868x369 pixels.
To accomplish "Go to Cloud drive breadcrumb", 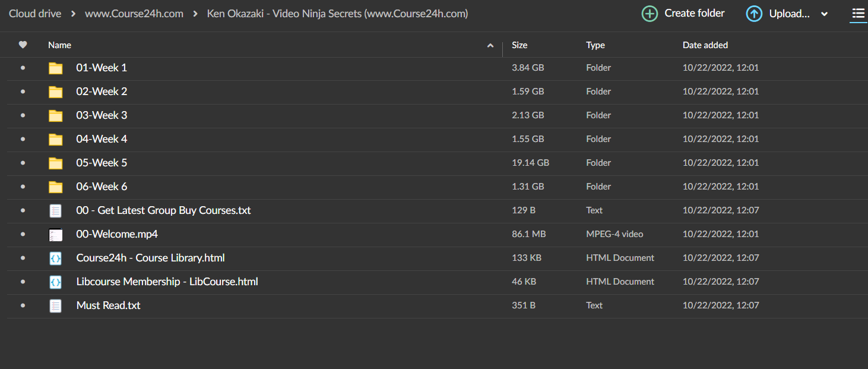I will [x=35, y=13].
